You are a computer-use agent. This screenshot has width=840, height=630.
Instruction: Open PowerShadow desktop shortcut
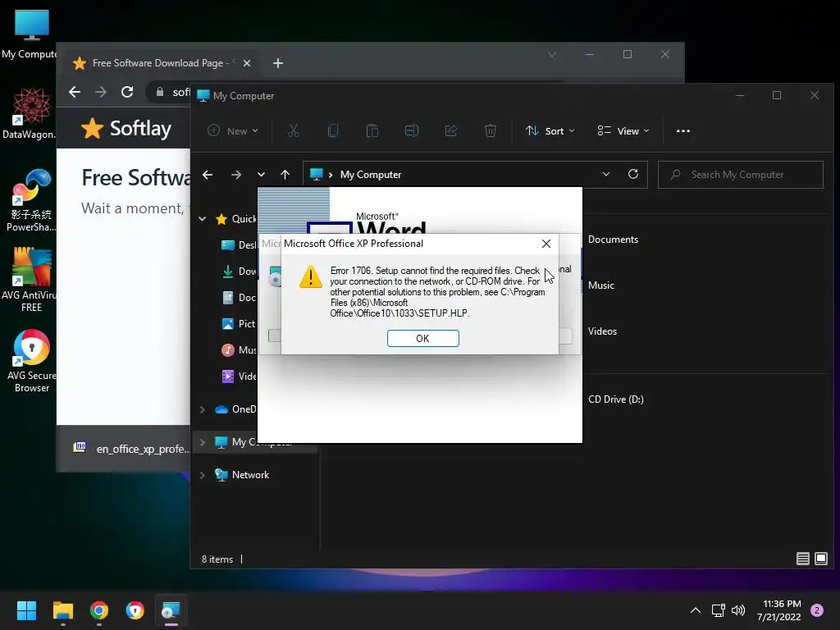pyautogui.click(x=31, y=201)
